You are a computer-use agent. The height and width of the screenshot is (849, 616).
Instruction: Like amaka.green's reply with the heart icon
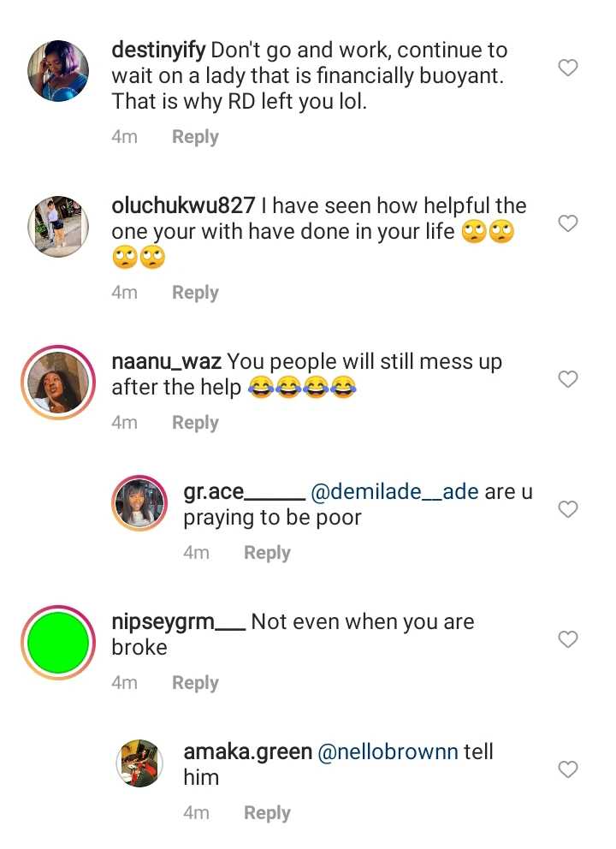point(567,769)
